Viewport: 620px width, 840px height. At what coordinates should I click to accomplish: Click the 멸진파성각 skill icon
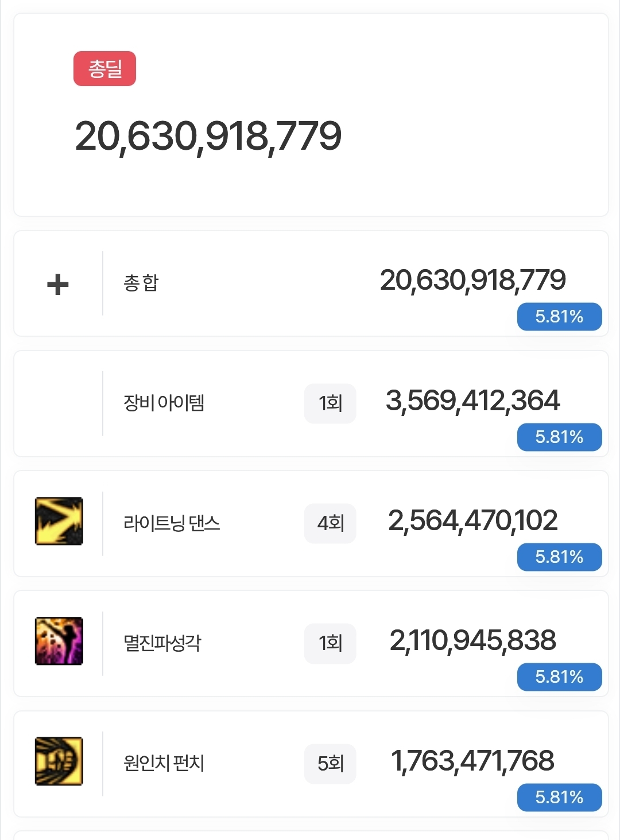point(59,641)
